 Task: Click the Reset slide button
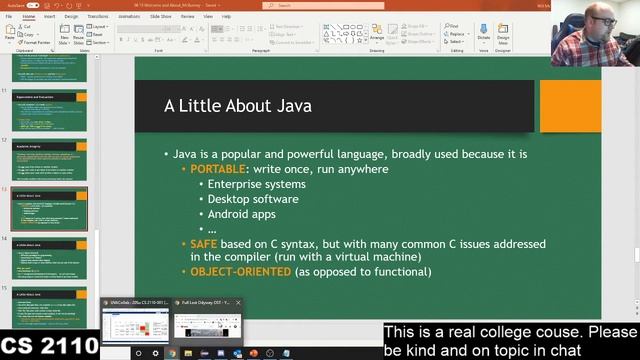click(95, 35)
